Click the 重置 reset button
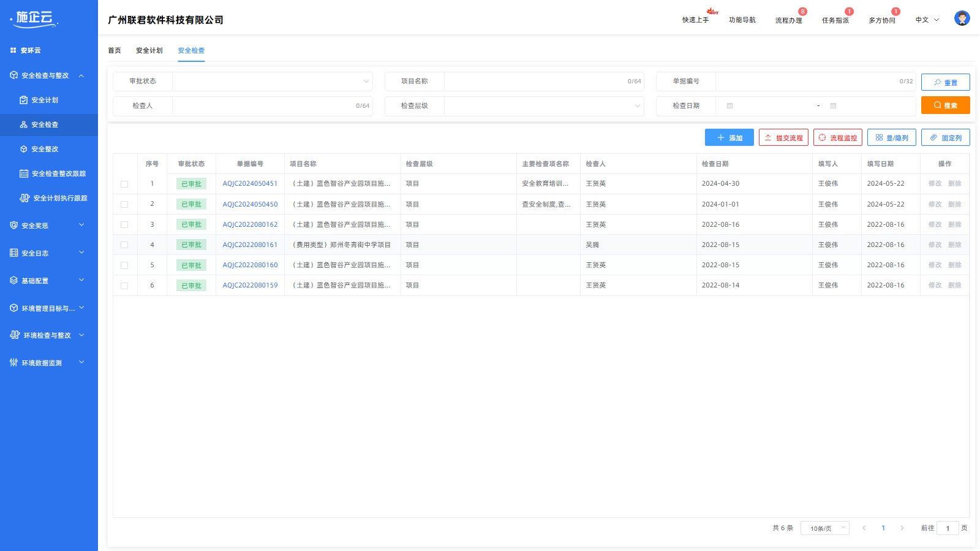The width and height of the screenshot is (980, 551). click(946, 82)
